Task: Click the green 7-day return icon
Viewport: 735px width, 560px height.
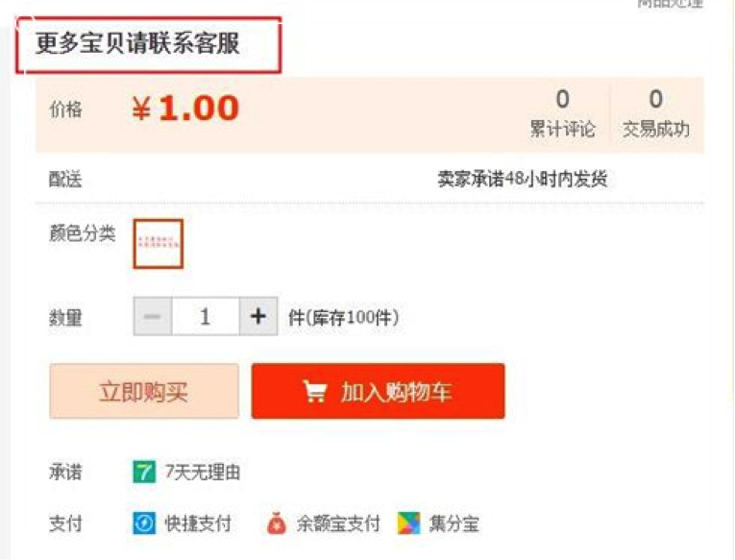Action: (x=144, y=472)
